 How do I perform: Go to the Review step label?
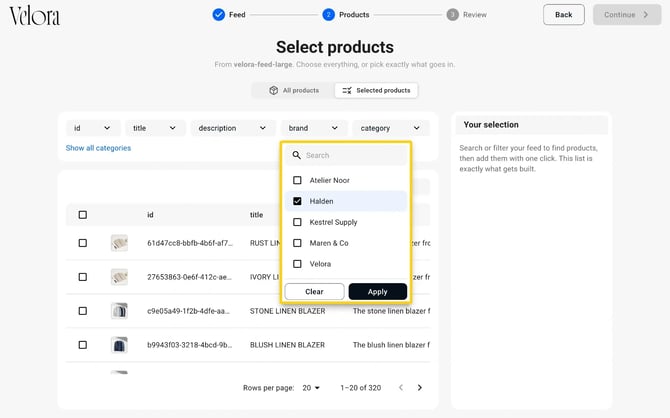pyautogui.click(x=475, y=15)
